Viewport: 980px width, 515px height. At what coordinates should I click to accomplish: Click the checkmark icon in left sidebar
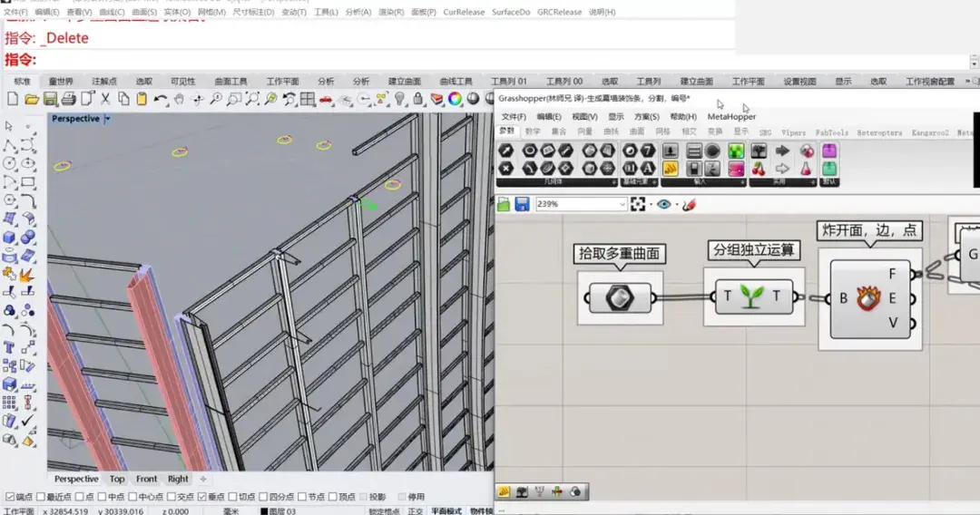coord(27,421)
